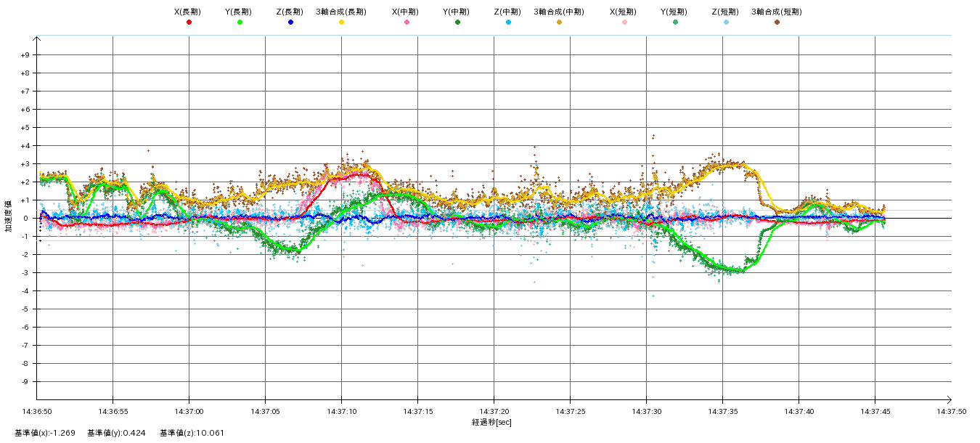Select the Y(短期) legend text label
Image resolution: width=980 pixels, height=443 pixels.
tap(674, 12)
